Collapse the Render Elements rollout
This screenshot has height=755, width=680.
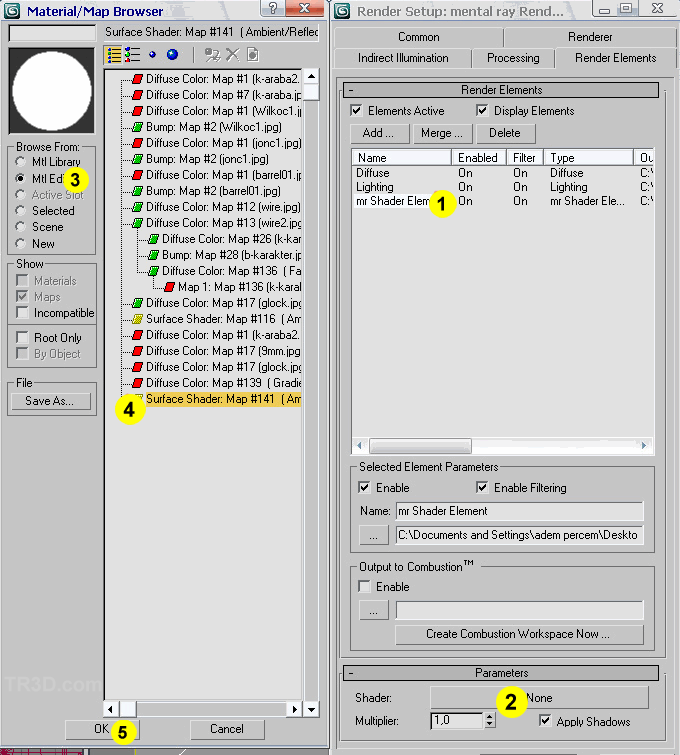point(351,90)
